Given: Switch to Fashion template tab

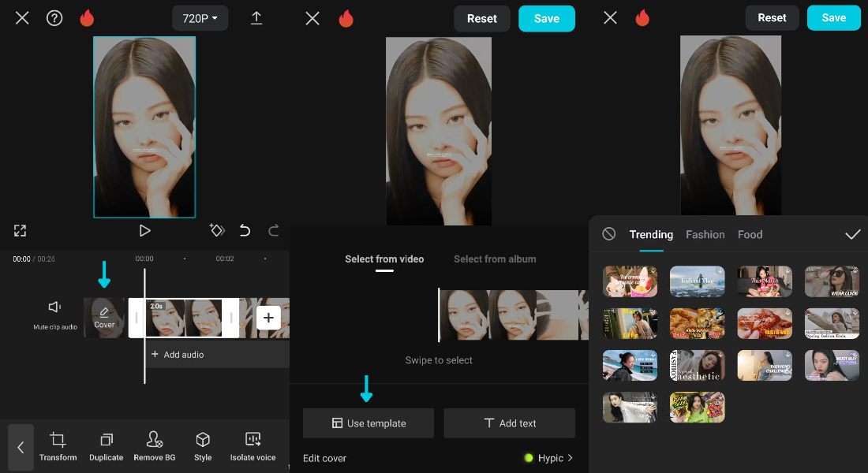Looking at the screenshot, I should (x=705, y=235).
